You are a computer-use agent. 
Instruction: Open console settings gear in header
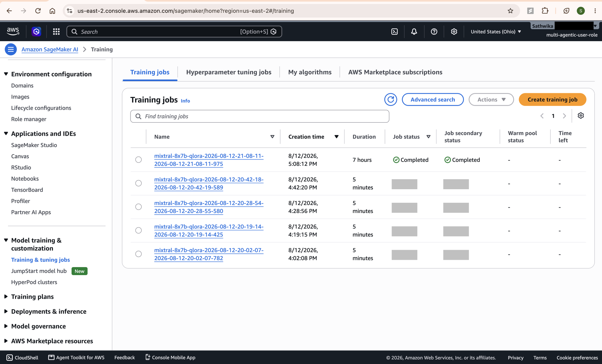(454, 31)
